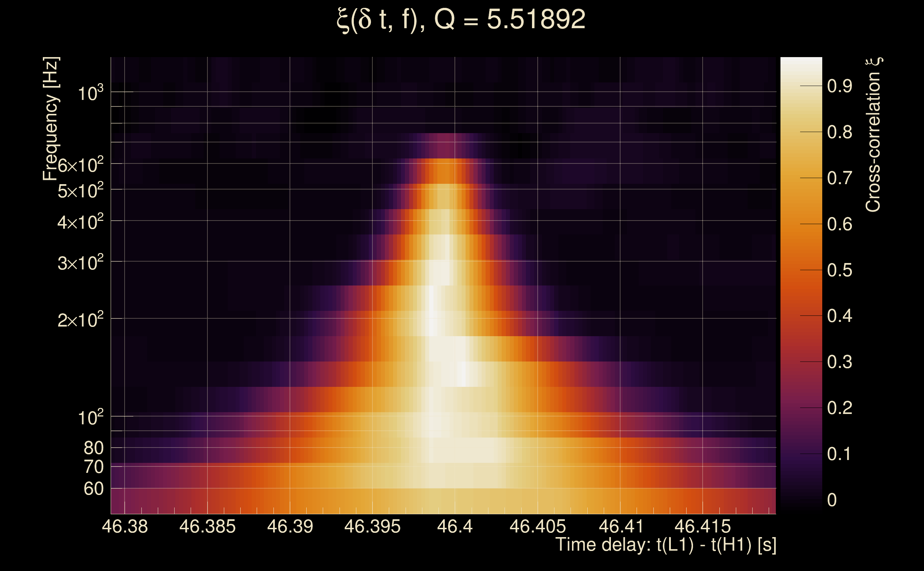
Task: Click the 46.38 x-axis tick label
Action: 125,526
